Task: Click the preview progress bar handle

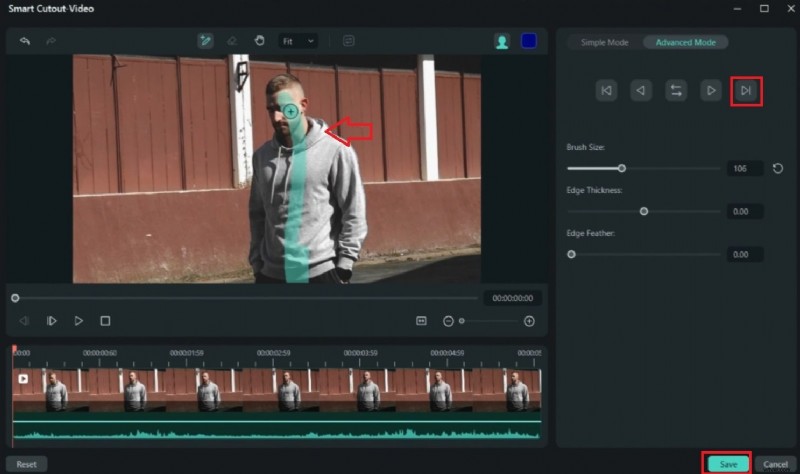Action: (15, 298)
